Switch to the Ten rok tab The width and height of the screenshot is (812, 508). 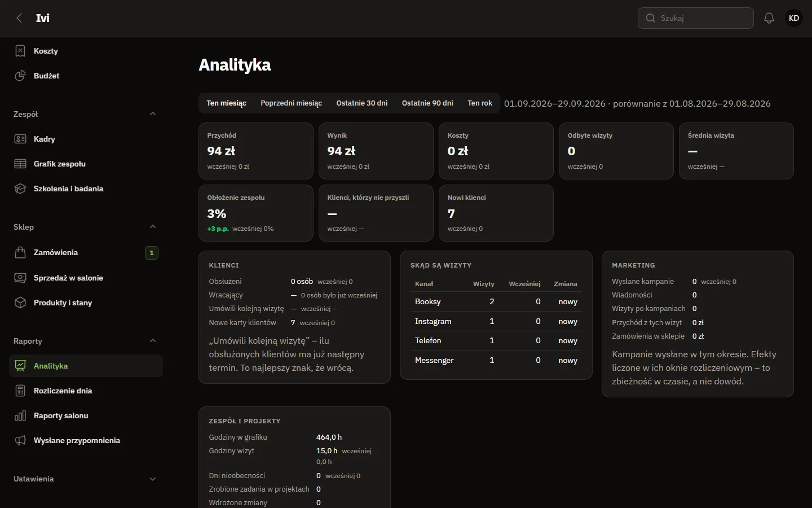tap(480, 103)
